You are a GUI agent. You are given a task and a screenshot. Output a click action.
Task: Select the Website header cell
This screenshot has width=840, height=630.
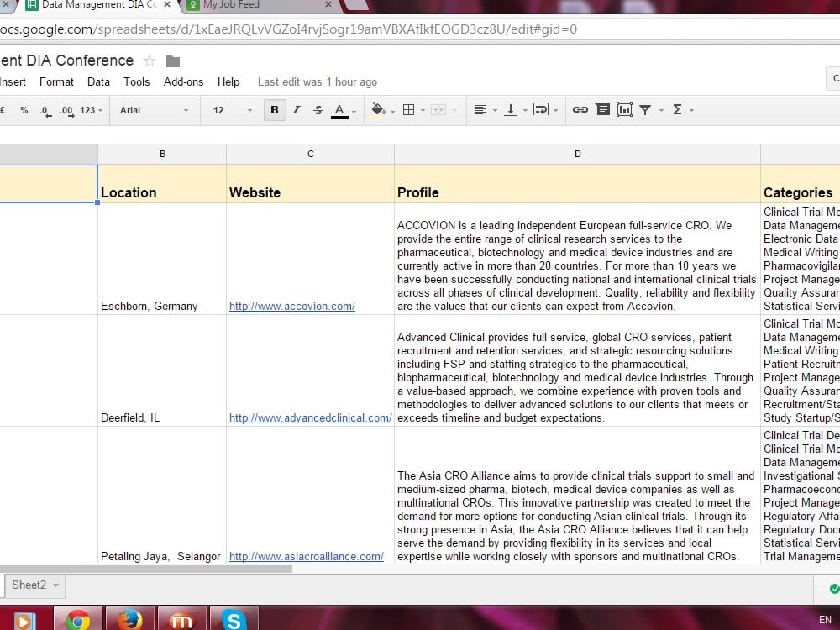pyautogui.click(x=310, y=184)
